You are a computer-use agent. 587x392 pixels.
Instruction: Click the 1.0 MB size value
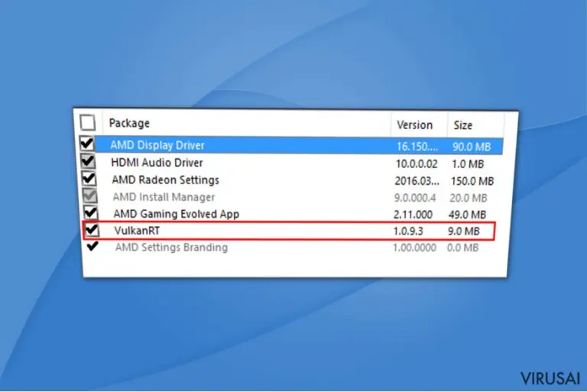pyautogui.click(x=468, y=164)
